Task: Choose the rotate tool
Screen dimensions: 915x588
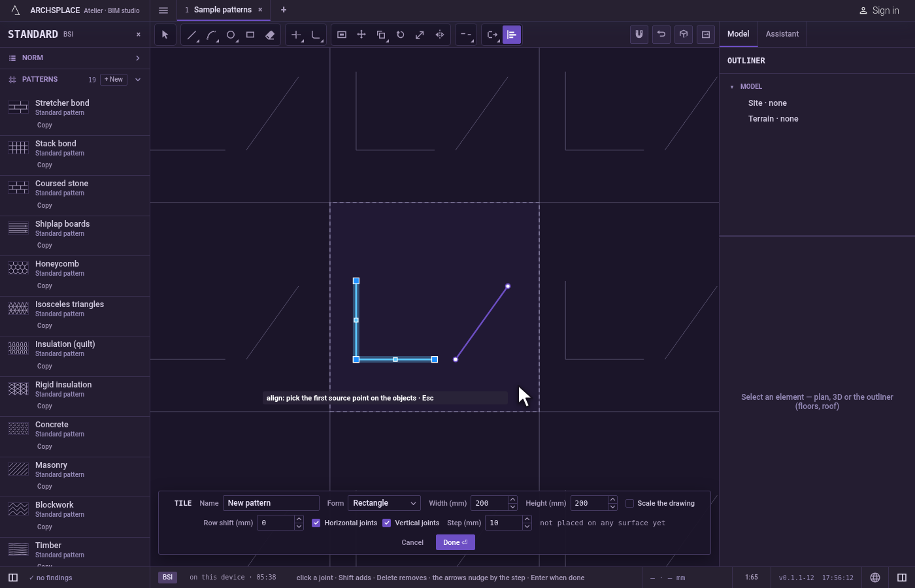Action: (401, 35)
